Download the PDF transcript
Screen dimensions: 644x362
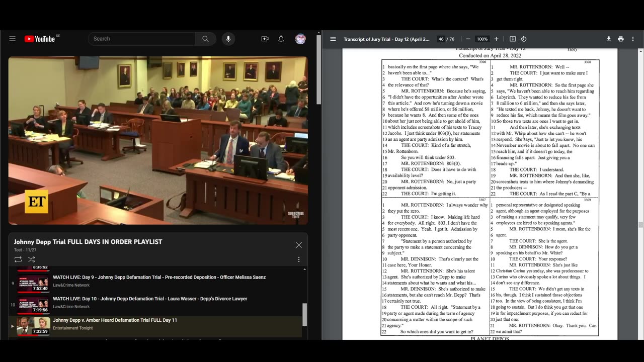[608, 39]
